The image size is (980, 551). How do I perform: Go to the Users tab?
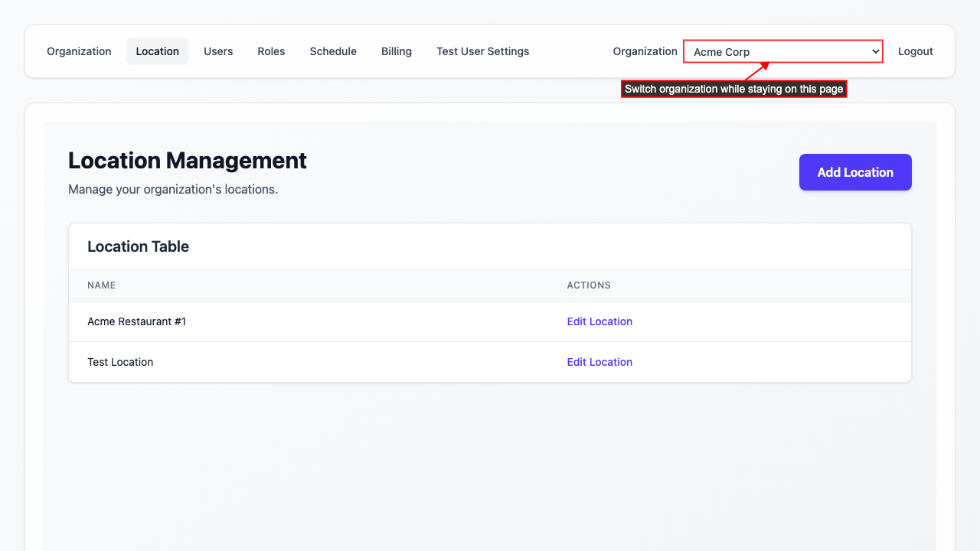(218, 51)
